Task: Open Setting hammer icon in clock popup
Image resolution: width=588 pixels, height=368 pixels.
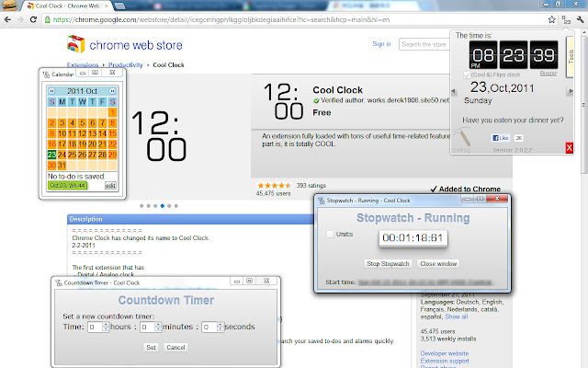Action: [463, 137]
